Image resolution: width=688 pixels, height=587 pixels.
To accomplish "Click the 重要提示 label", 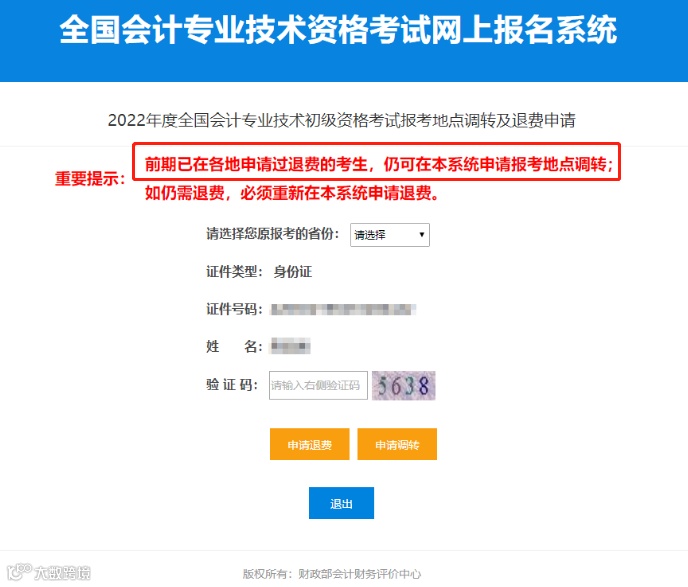I will point(90,179).
